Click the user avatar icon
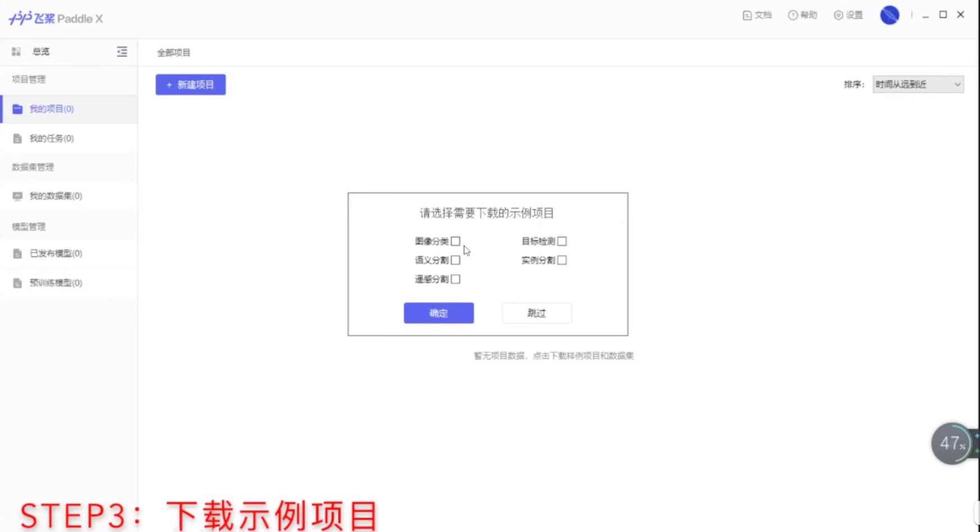This screenshot has height=532, width=980. tap(889, 15)
